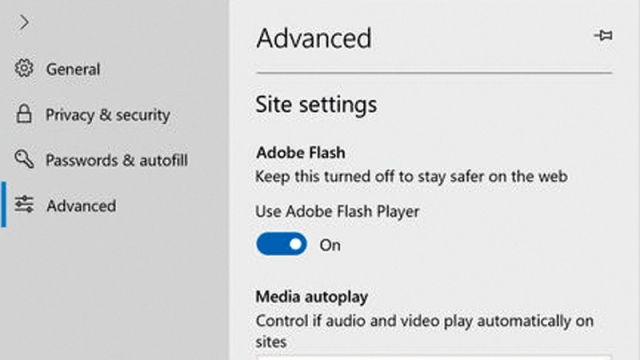This screenshot has width=640, height=360.
Task: Click the key icon for Passwords & autofill
Action: click(x=24, y=159)
